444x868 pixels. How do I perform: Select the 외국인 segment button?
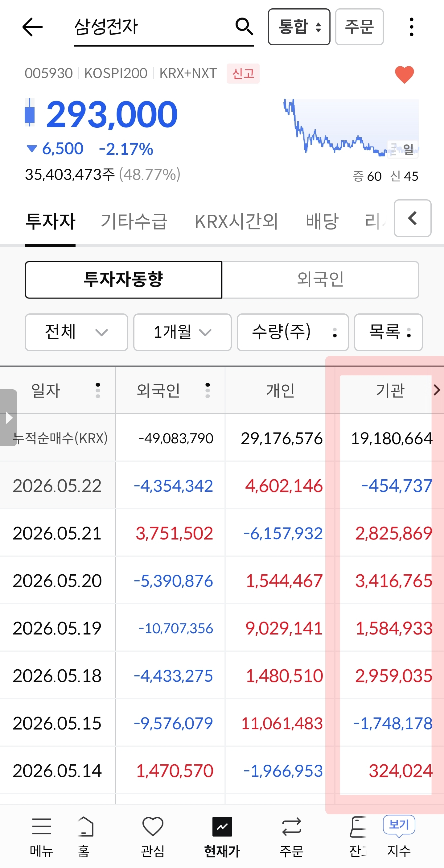320,280
